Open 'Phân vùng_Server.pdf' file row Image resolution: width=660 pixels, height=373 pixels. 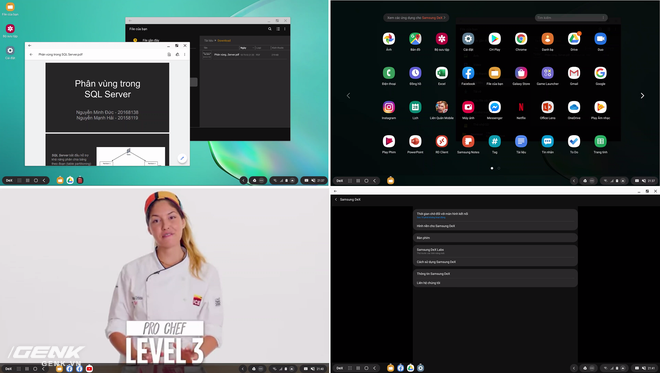point(245,55)
